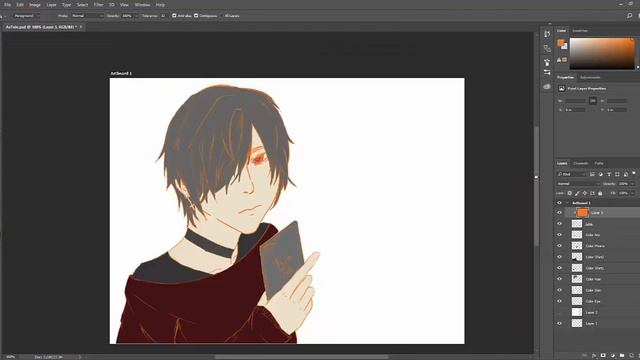Open the slider-shaped collapsed panel icon

pos(547,72)
